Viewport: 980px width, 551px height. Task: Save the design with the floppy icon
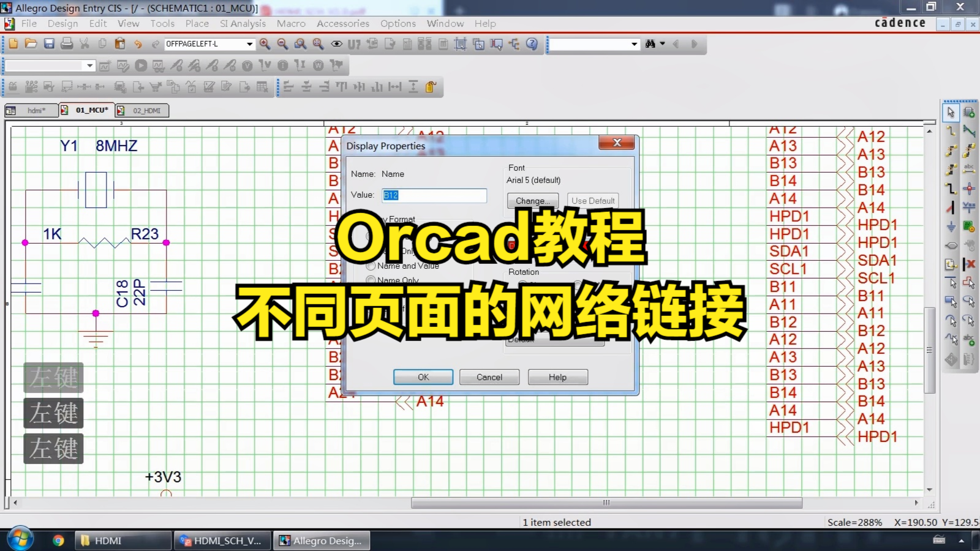(49, 44)
